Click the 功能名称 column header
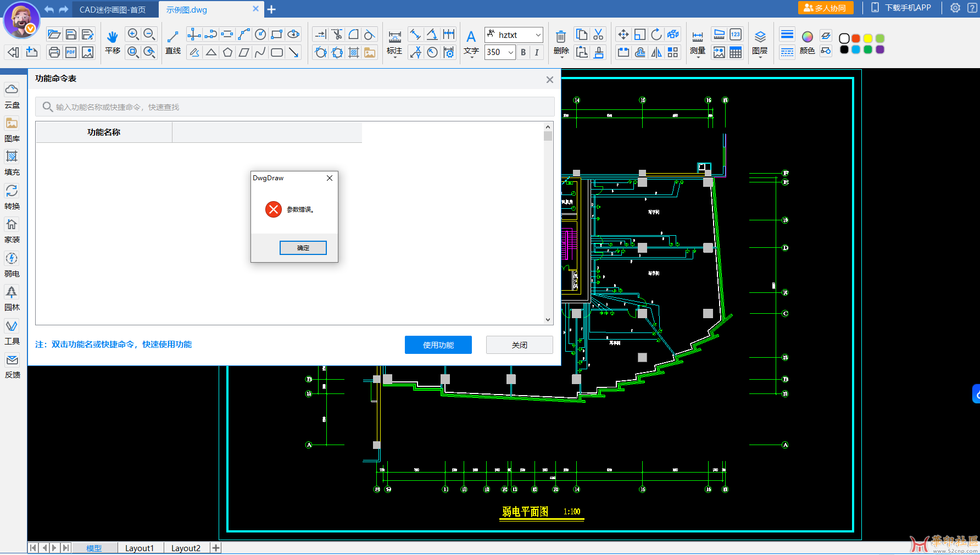Screen dimensions: 980x555 (104, 132)
